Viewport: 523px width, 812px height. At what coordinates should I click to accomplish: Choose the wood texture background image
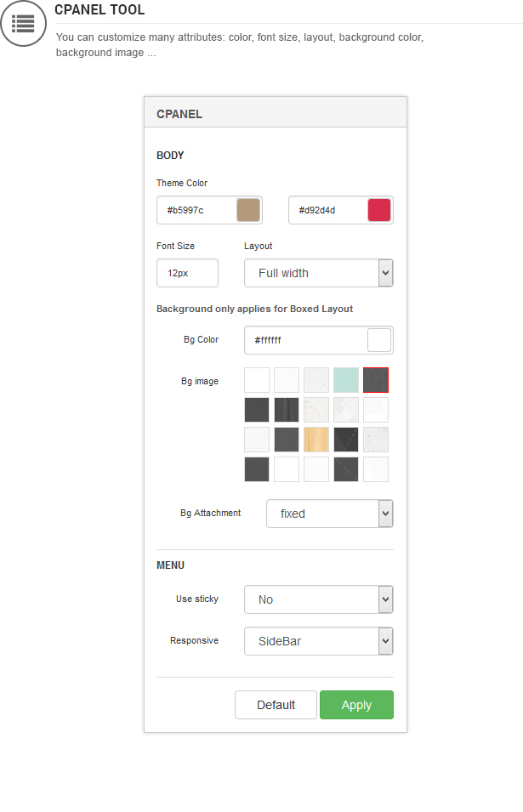pyautogui.click(x=316, y=440)
